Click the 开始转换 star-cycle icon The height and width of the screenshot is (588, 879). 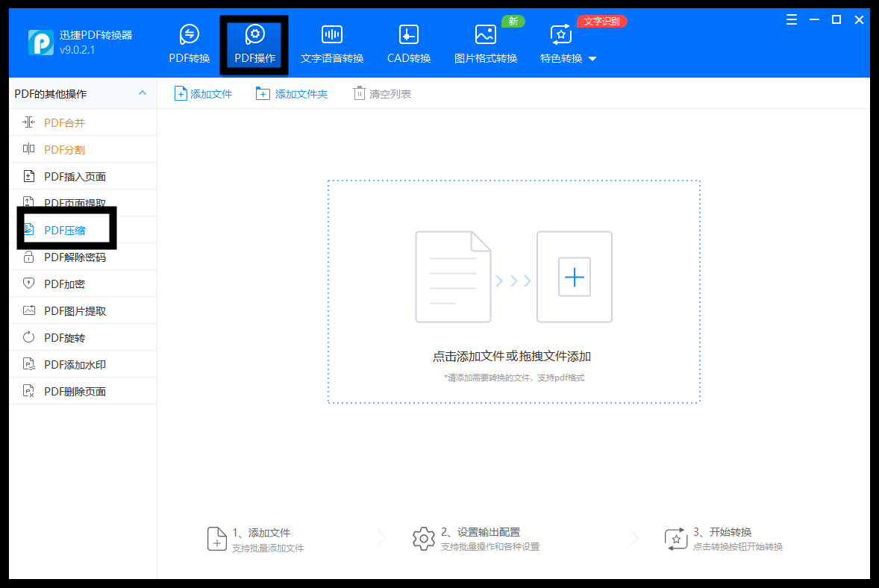coord(675,539)
